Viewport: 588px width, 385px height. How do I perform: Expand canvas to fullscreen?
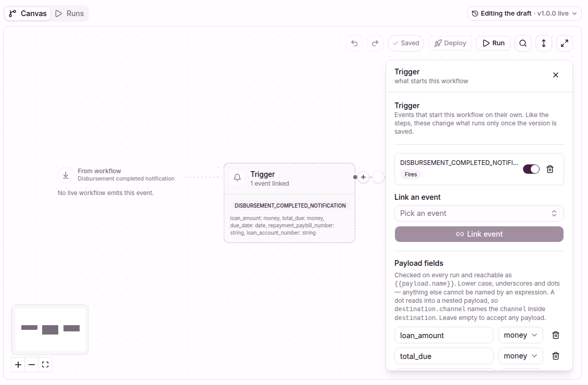(565, 43)
